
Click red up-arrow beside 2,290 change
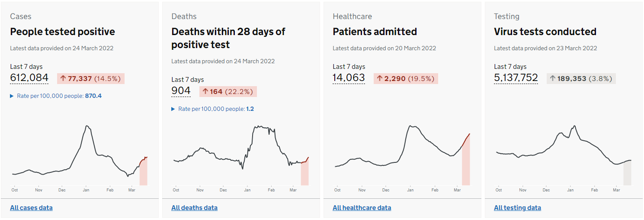[380, 78]
